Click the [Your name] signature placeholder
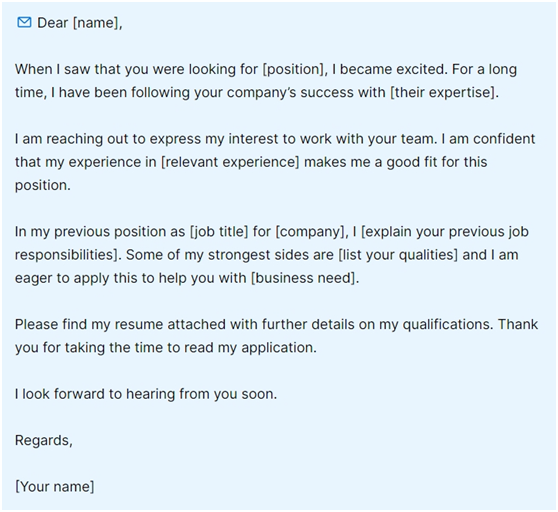558x512 pixels. [x=54, y=486]
